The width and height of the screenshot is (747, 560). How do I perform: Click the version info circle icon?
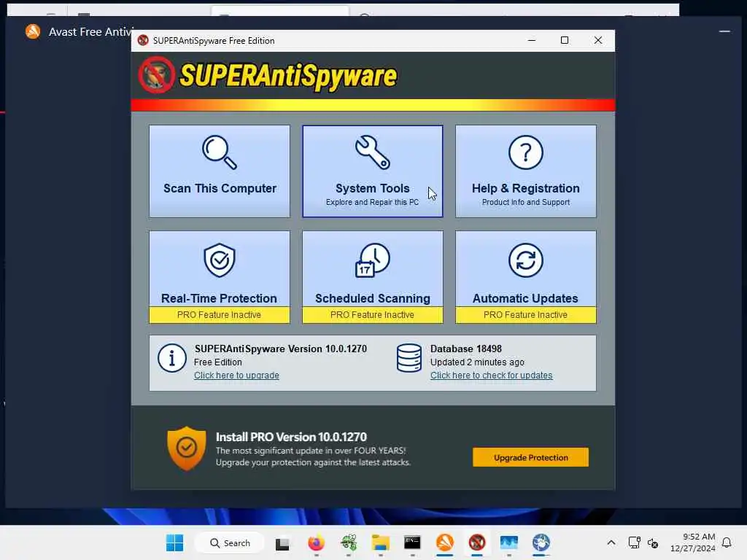point(172,358)
